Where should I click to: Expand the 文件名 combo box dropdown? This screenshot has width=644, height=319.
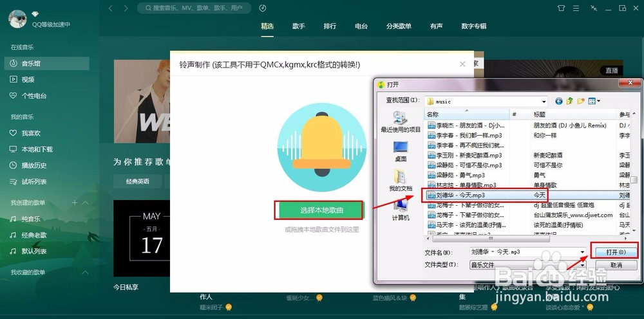pos(582,252)
